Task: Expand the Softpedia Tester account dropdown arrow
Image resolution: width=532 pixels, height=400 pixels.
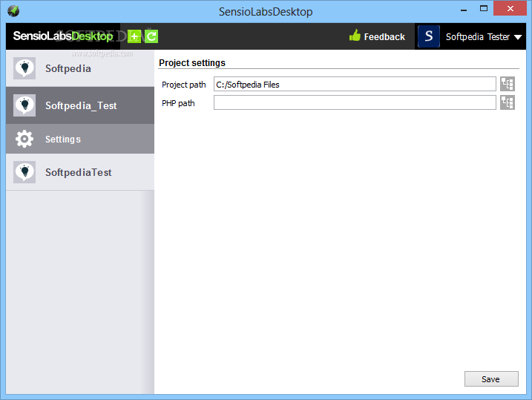Action: 518,37
